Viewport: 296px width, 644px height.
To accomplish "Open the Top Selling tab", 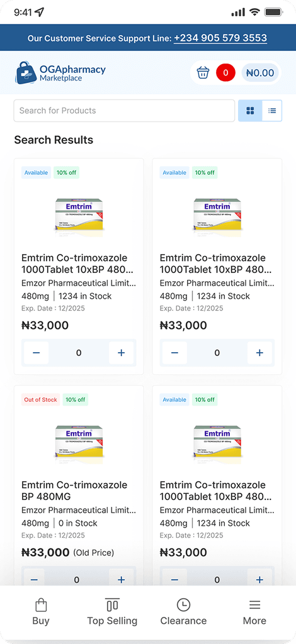I will [112, 612].
